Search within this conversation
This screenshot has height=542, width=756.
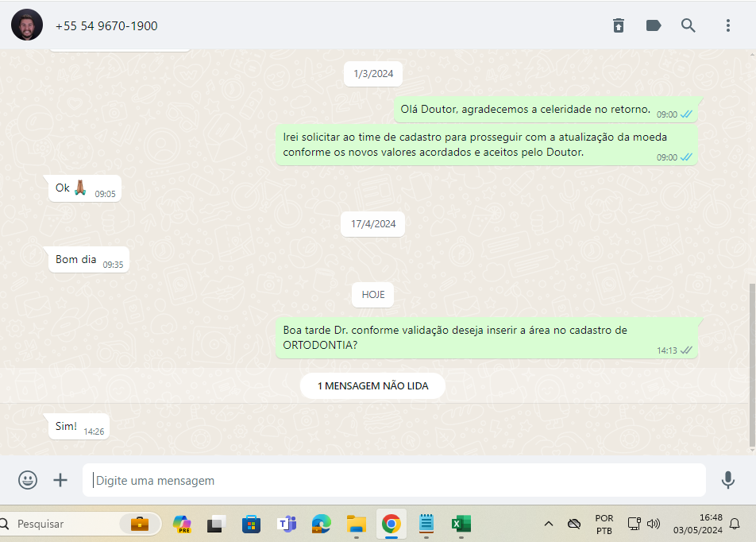tap(688, 25)
